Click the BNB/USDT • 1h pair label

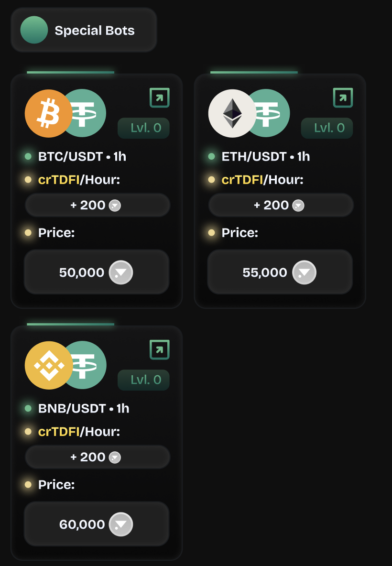point(84,408)
